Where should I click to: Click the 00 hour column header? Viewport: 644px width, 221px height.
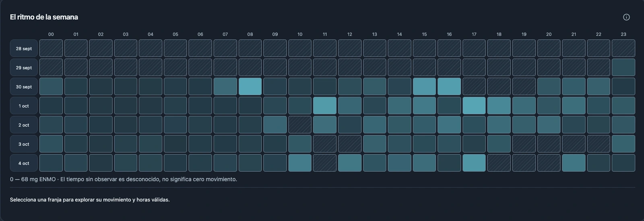point(51,34)
